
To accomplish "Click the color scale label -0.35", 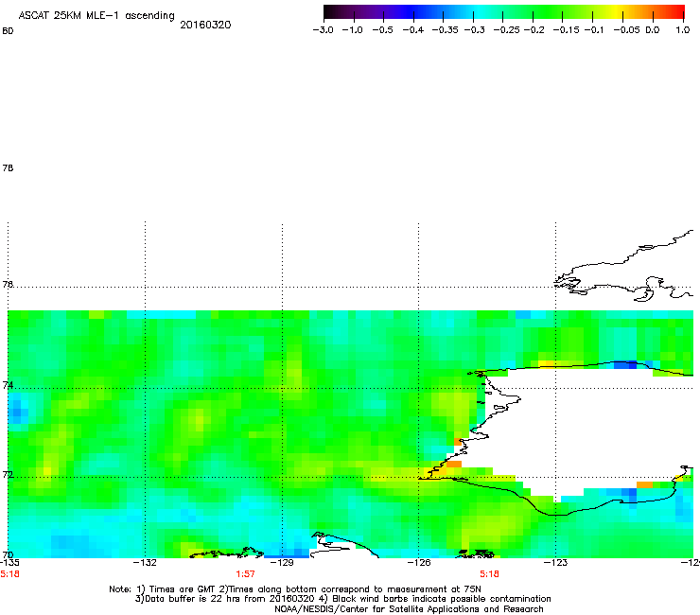I will (445, 30).
